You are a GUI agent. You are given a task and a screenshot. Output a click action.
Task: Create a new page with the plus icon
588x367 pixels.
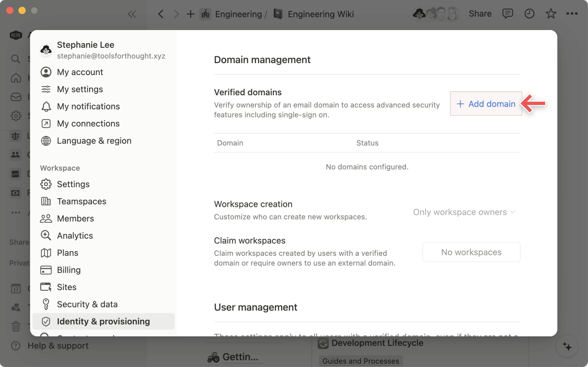[190, 14]
